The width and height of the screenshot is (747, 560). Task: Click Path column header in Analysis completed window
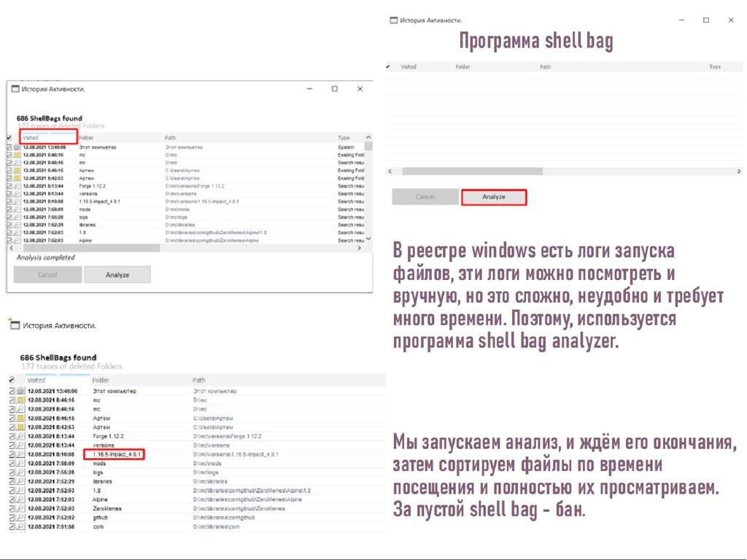pos(170,138)
